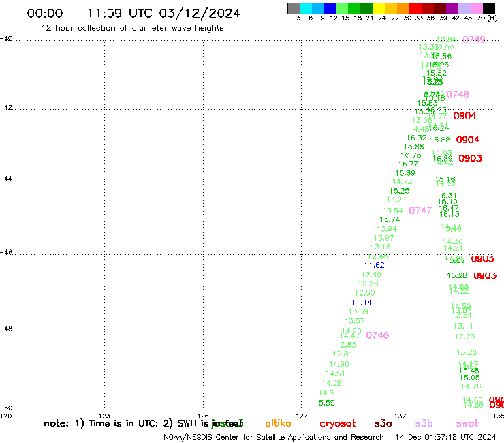The width and height of the screenshot is (504, 443).
Task: Click the wave height value 12.26
Action: pyautogui.click(x=368, y=284)
